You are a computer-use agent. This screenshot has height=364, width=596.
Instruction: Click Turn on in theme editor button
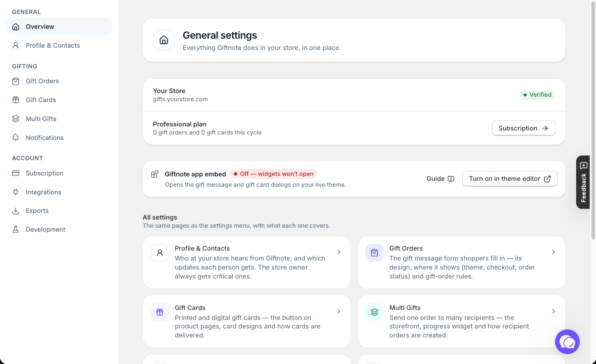point(510,179)
